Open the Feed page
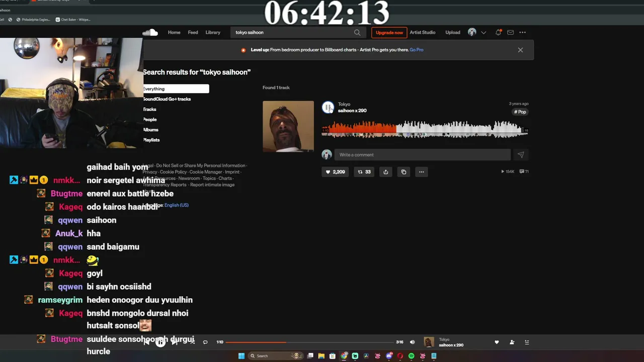Image resolution: width=644 pixels, height=362 pixels. click(x=193, y=32)
